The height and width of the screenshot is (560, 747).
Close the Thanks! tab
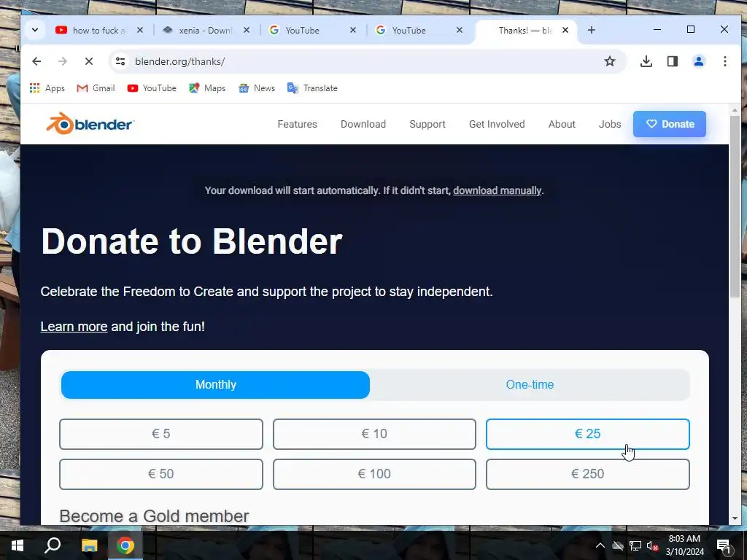coord(565,30)
